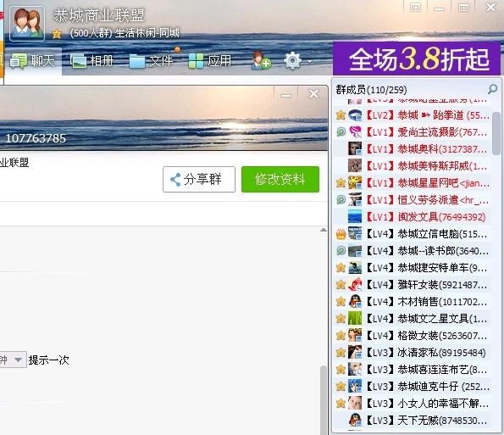Click the baby avatar of 小女人的幸福不解
504x435 pixels.
tap(355, 404)
